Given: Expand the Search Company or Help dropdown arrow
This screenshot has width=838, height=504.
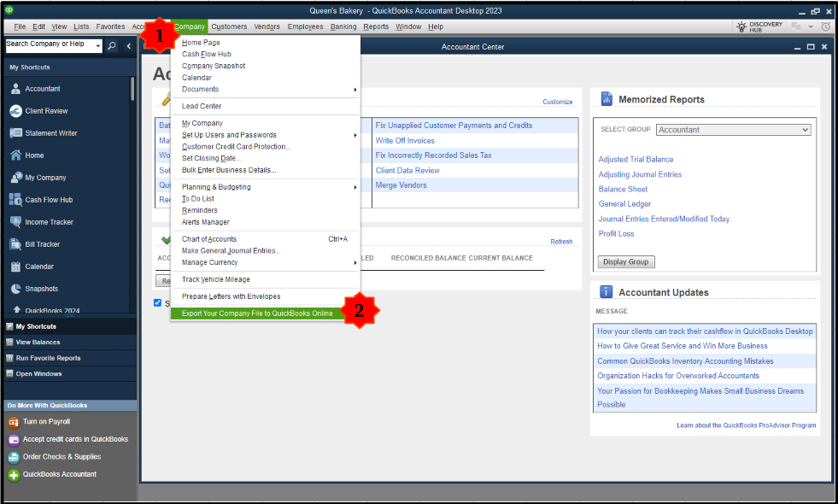Looking at the screenshot, I should 97,46.
